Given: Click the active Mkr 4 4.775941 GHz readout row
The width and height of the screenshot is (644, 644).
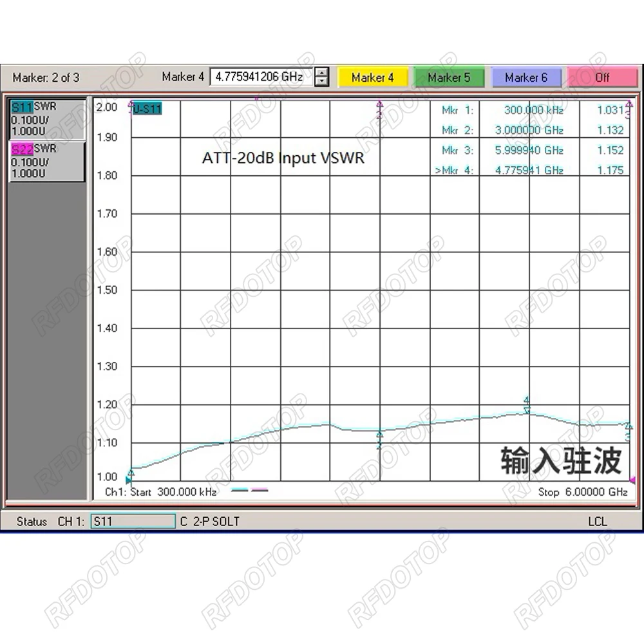Looking at the screenshot, I should [x=530, y=170].
